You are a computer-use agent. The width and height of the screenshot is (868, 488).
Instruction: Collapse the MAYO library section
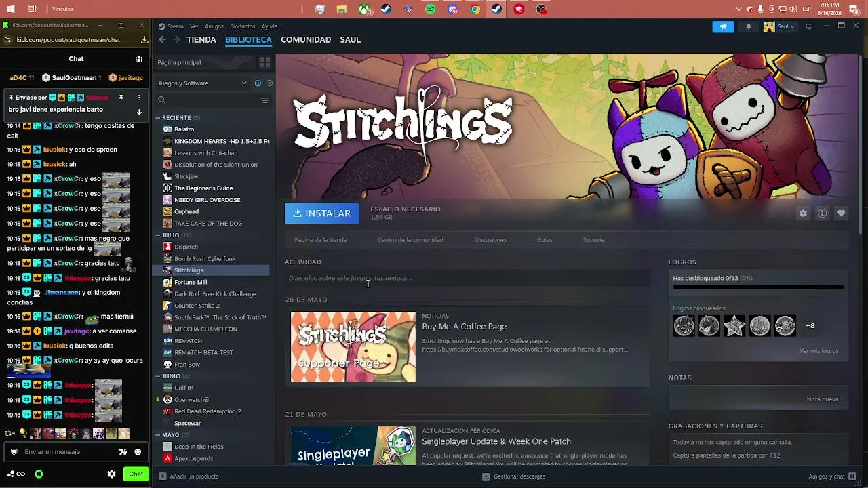point(158,435)
